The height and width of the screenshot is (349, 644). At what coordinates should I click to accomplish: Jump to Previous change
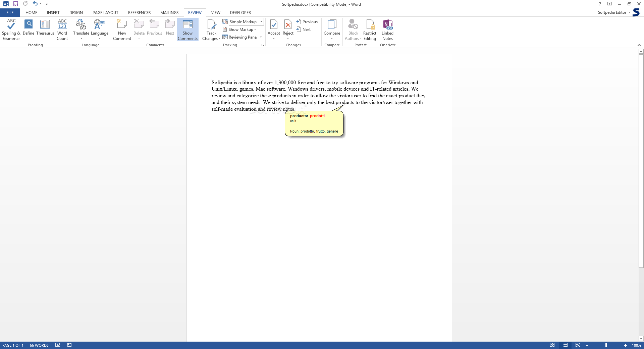[307, 22]
